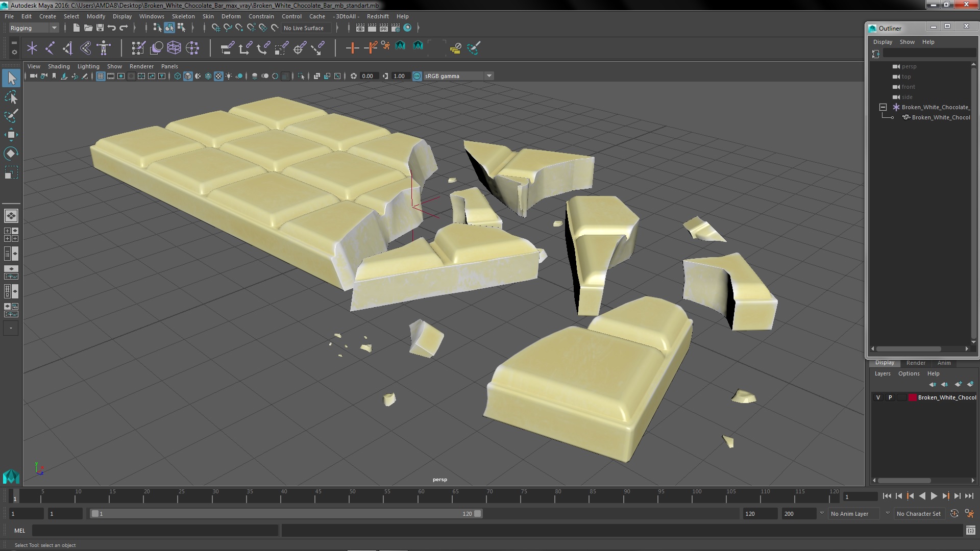This screenshot has height=551, width=980.
Task: Click the time range slider bar
Action: pos(286,514)
